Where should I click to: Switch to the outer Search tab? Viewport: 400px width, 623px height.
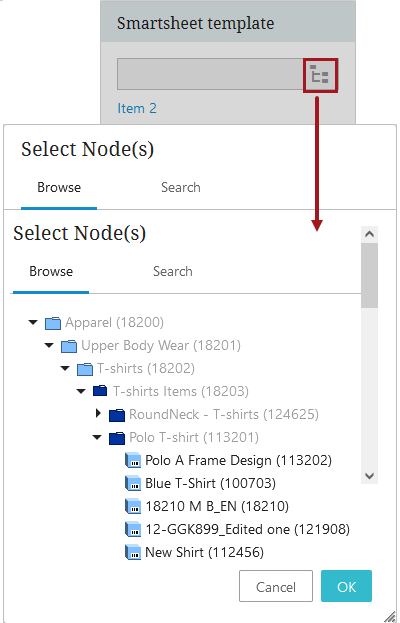(x=181, y=188)
